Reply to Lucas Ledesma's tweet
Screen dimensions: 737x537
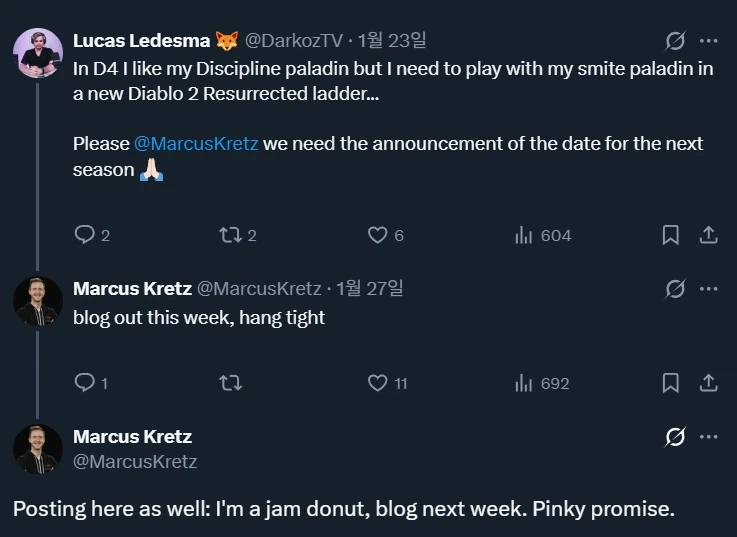pos(85,235)
